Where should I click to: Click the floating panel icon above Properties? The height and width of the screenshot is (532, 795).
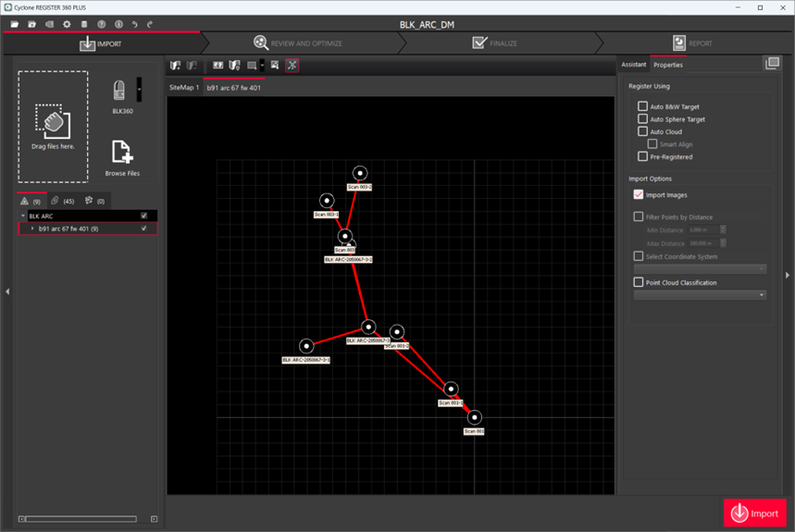772,63
